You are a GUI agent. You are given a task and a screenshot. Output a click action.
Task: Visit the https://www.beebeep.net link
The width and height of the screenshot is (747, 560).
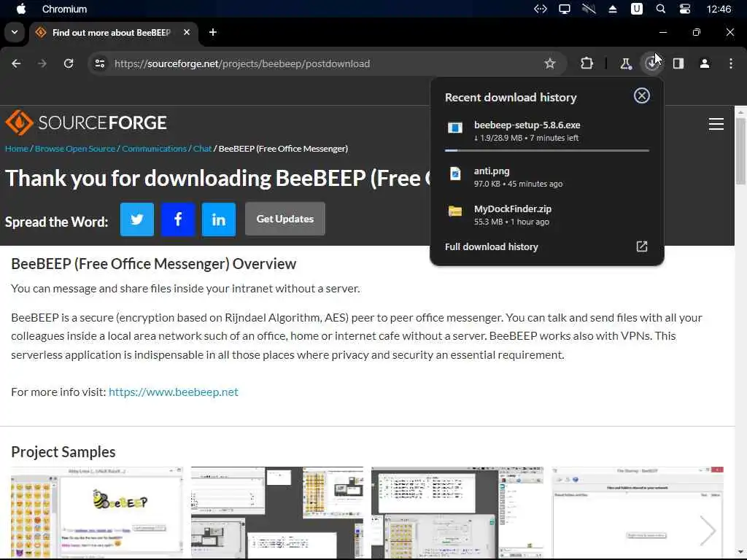coord(174,392)
